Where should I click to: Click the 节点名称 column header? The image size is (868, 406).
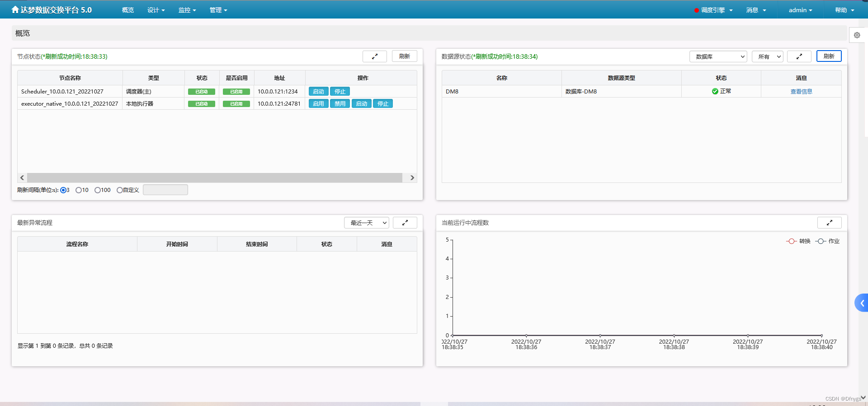(70, 78)
